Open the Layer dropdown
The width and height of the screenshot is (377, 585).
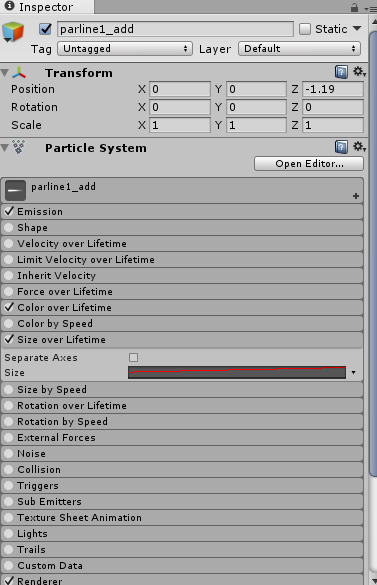coord(299,49)
